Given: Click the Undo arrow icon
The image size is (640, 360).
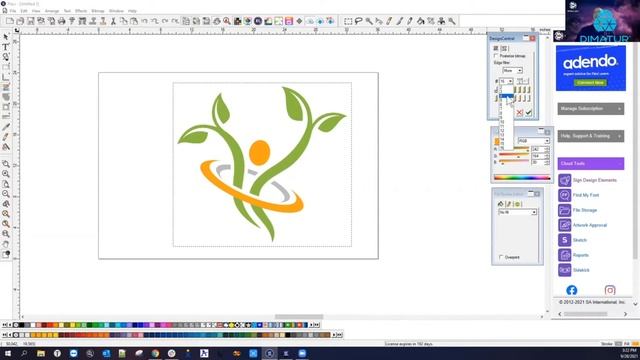Looking at the screenshot, I should pos(144,21).
